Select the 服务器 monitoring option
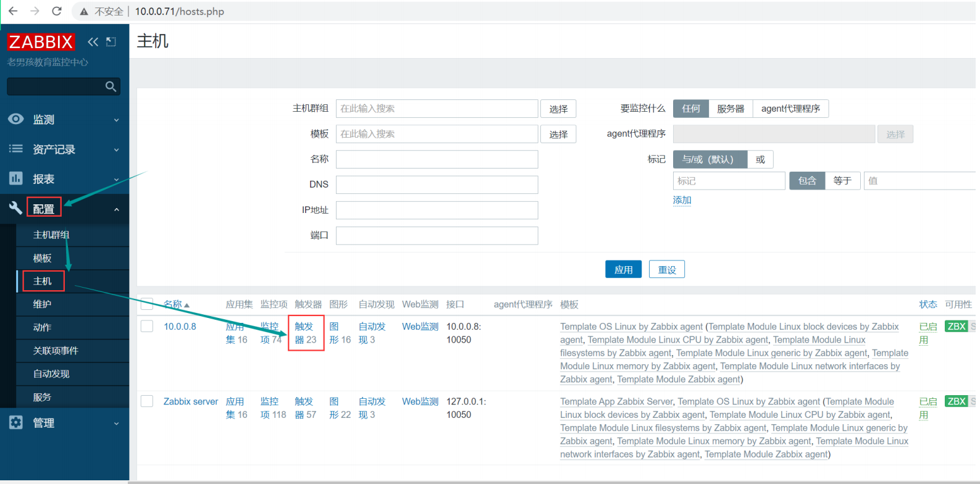 pyautogui.click(x=731, y=109)
